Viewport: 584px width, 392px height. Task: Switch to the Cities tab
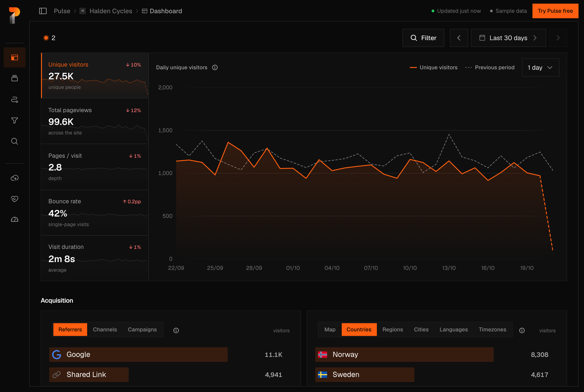click(x=421, y=330)
